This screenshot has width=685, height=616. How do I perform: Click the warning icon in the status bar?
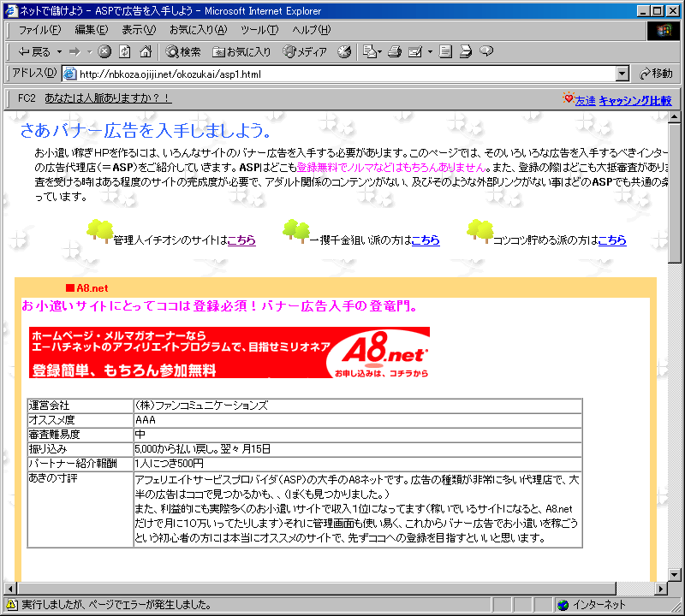(12, 605)
